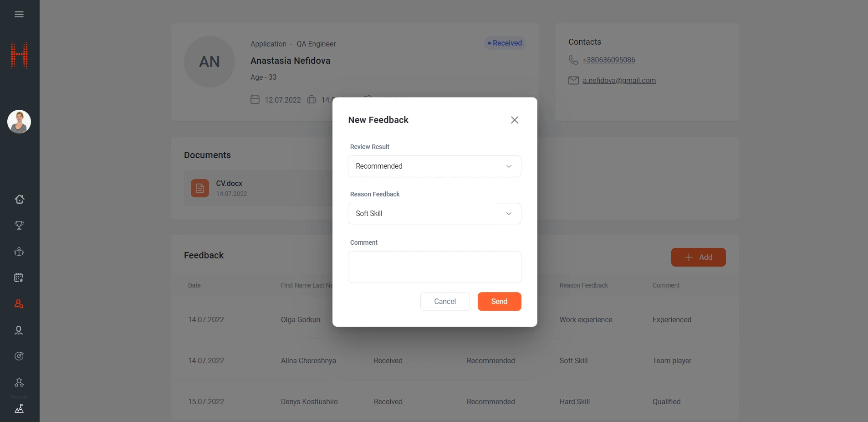
Task: Close the New Feedback dialog with X
Action: click(515, 120)
